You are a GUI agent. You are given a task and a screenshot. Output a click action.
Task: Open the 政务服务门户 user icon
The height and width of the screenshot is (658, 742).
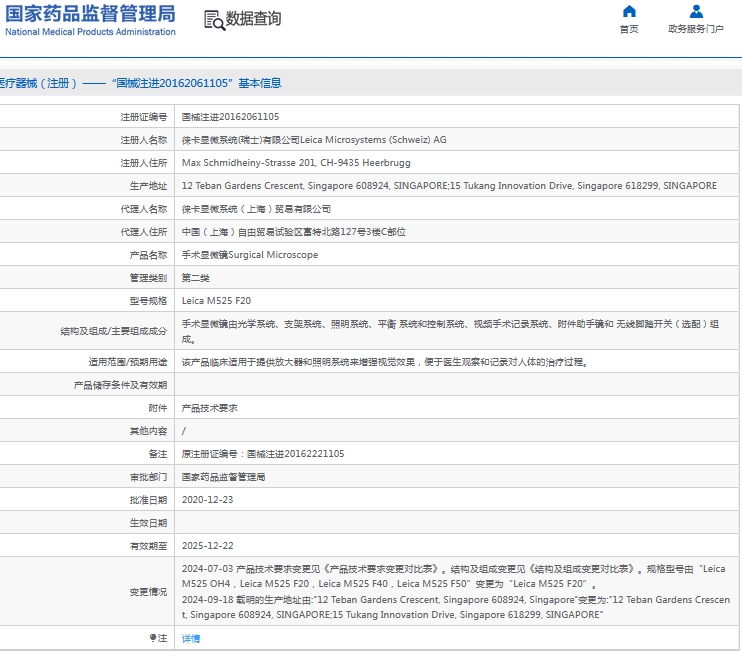[696, 11]
